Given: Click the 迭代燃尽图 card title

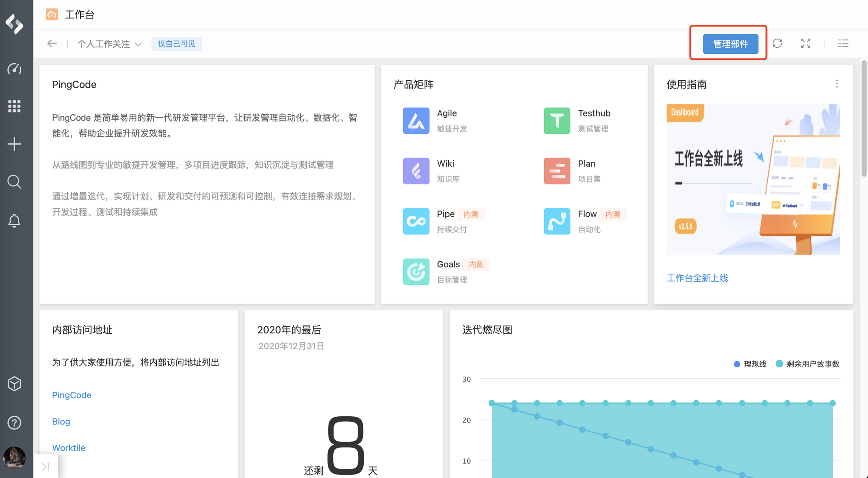Looking at the screenshot, I should point(487,330).
